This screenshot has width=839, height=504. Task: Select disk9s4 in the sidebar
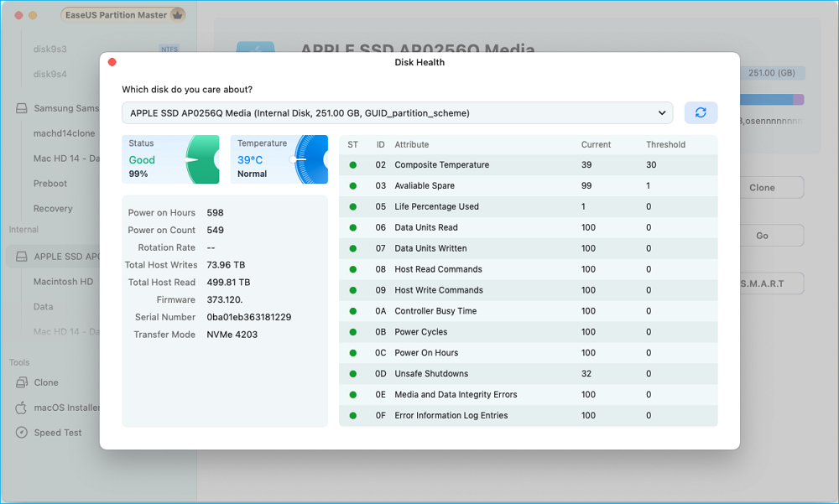(x=50, y=74)
